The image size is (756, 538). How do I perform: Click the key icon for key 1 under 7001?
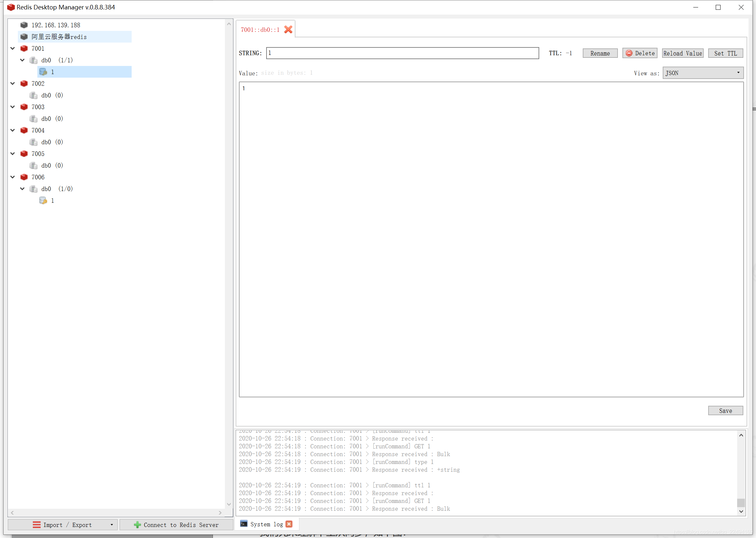click(43, 71)
